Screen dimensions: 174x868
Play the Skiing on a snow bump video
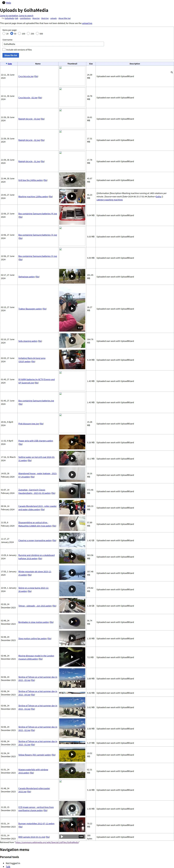72,589
